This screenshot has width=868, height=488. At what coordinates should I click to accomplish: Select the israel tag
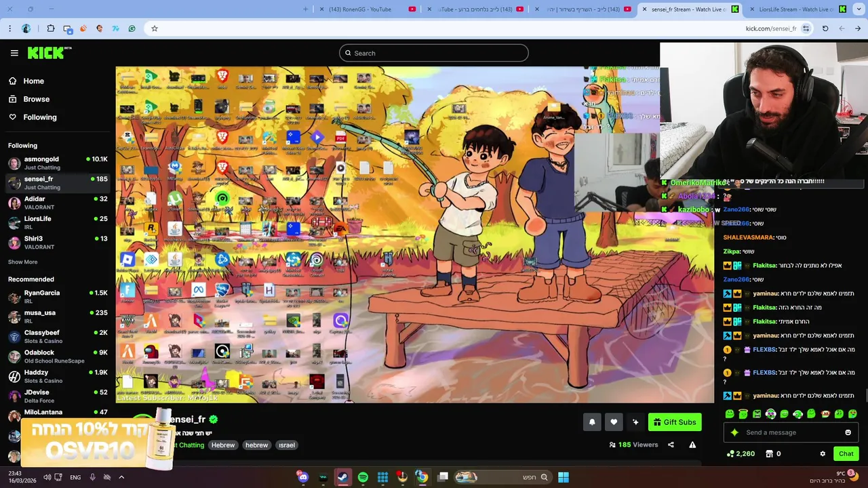coord(287,445)
